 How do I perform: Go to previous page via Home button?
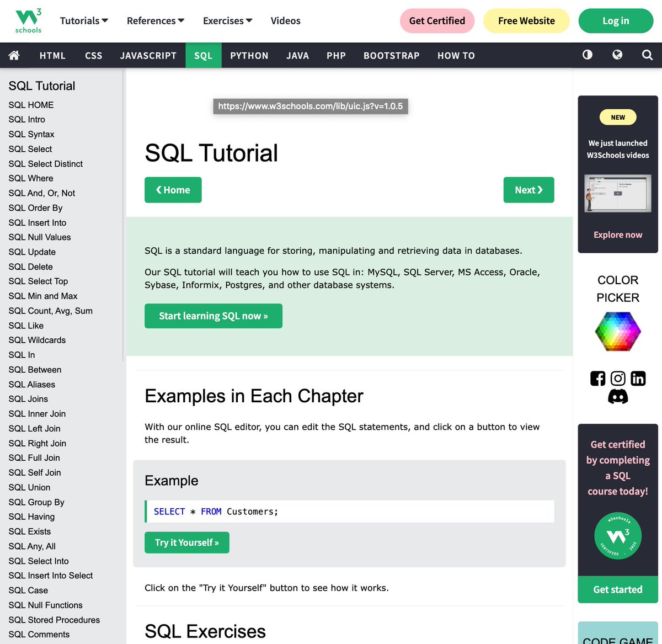pos(173,190)
